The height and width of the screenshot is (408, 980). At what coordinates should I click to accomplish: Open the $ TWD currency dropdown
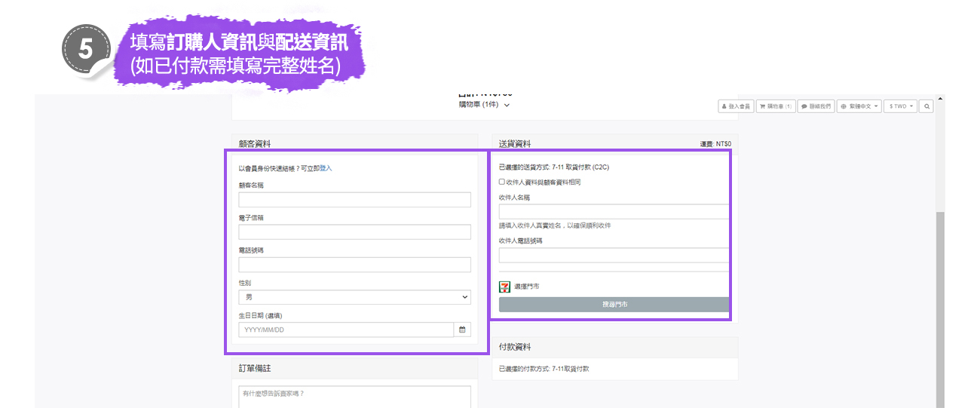(x=901, y=106)
